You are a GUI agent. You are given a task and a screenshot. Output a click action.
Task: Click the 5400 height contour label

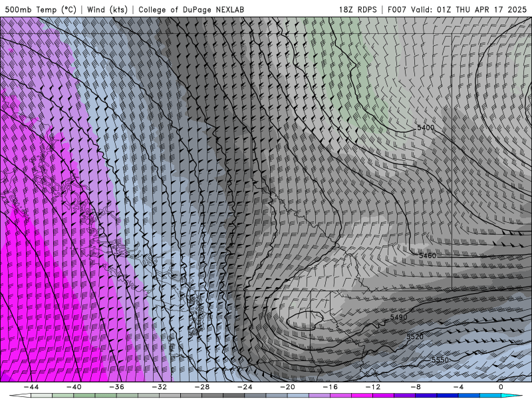(426, 128)
